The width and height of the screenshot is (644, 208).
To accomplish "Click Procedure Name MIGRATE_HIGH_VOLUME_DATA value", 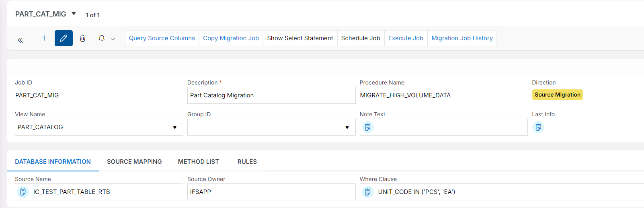I will click(405, 95).
